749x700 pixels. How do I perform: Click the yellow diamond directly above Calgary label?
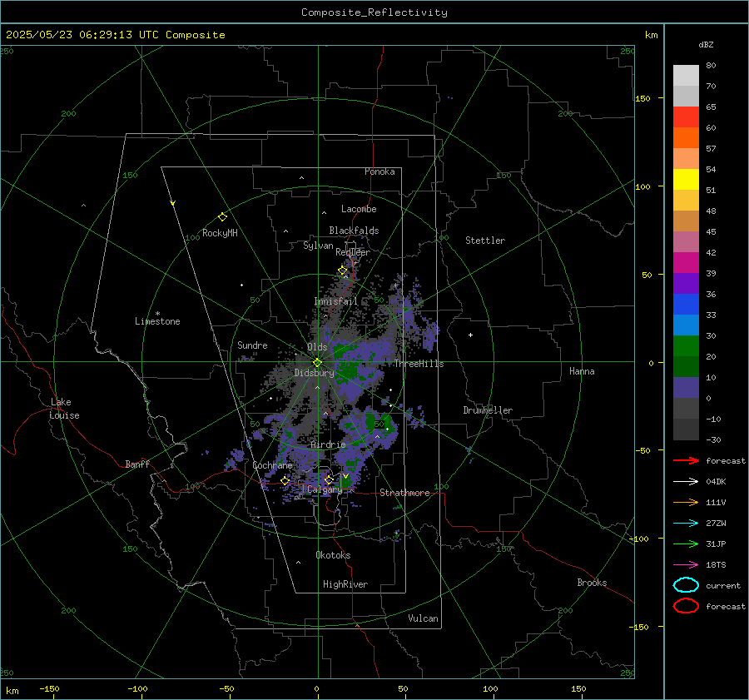[x=329, y=479]
